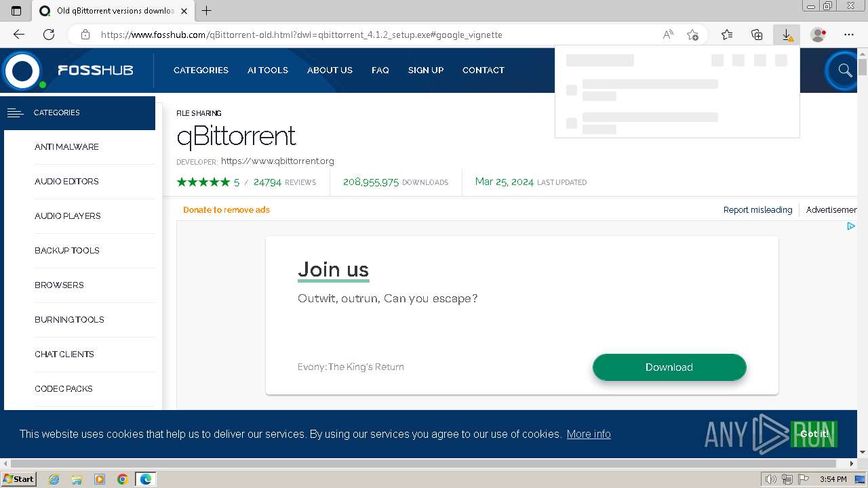Open a new browser tab
This screenshot has height=488, width=868.
point(207,10)
